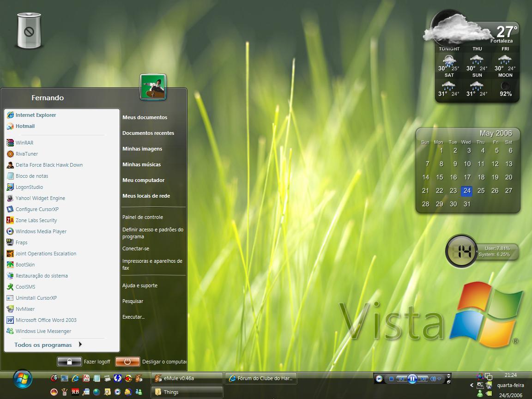This screenshot has height=399, width=532.
Task: Click the Show Desktop Quick Launch icon
Action: [65, 378]
